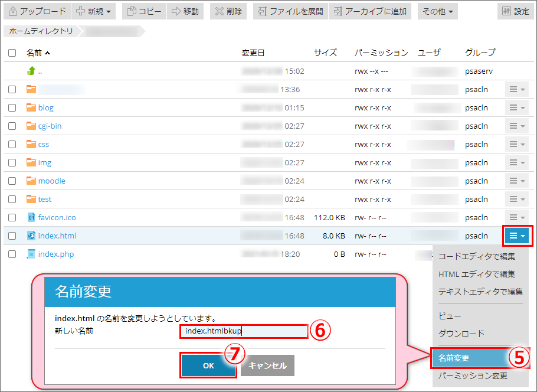Click the moodle folder icon
Image resolution: width=537 pixels, height=392 pixels.
(x=31, y=181)
